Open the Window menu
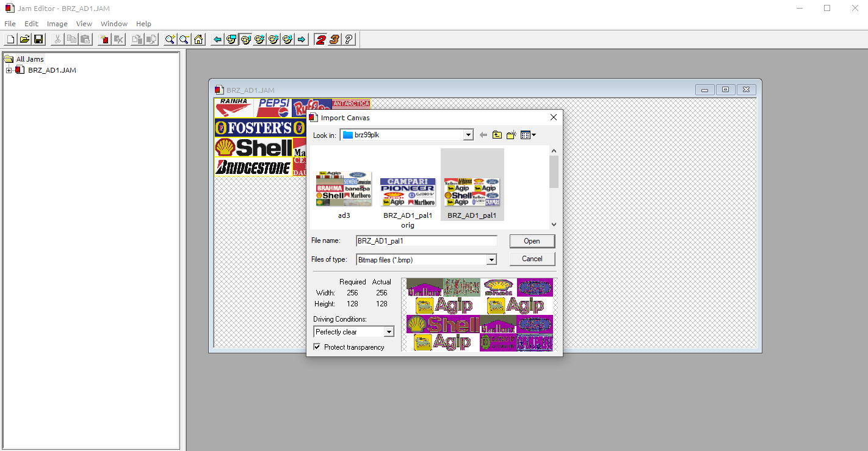Viewport: 868px width, 451px height. (x=114, y=24)
